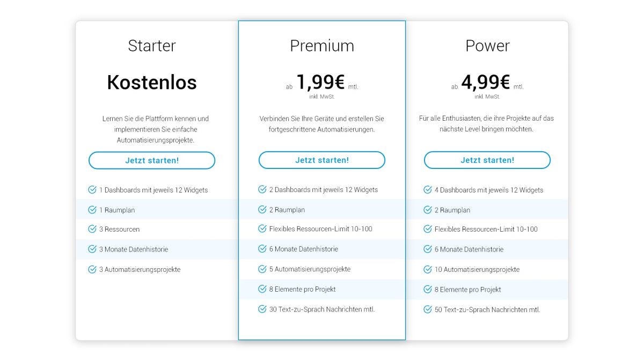The width and height of the screenshot is (644, 362).
Task: Click the "Power" plan title
Action: coord(487,46)
